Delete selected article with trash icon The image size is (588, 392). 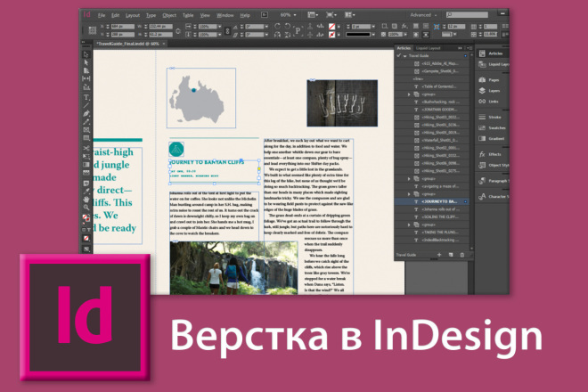coord(462,255)
